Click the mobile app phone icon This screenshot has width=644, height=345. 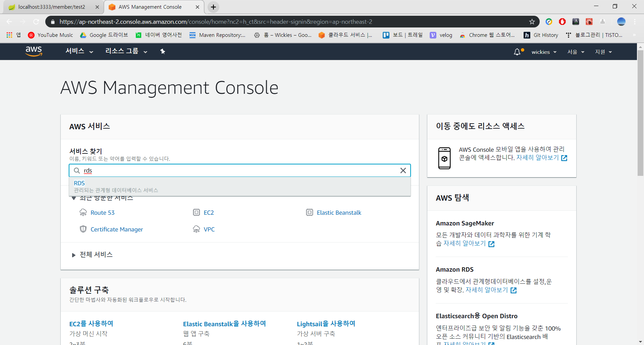point(444,158)
